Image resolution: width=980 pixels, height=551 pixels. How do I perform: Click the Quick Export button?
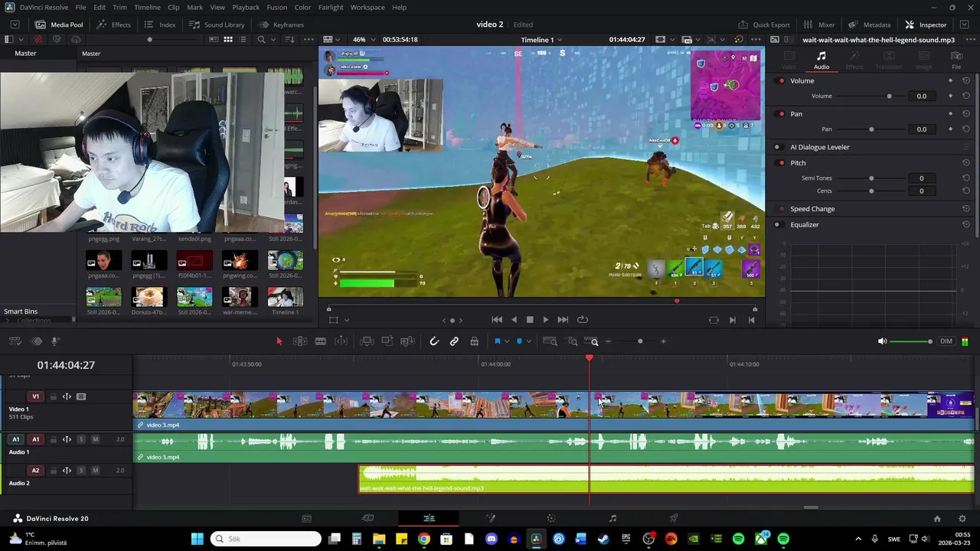(x=764, y=24)
